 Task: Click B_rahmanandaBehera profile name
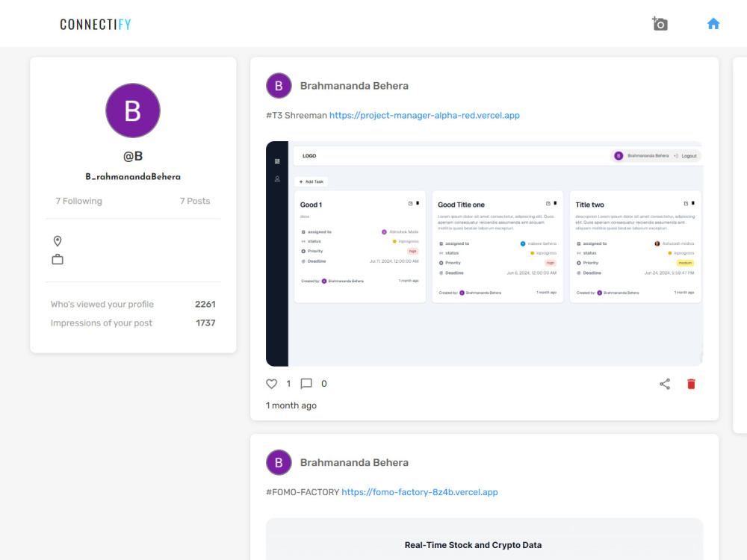click(x=133, y=177)
